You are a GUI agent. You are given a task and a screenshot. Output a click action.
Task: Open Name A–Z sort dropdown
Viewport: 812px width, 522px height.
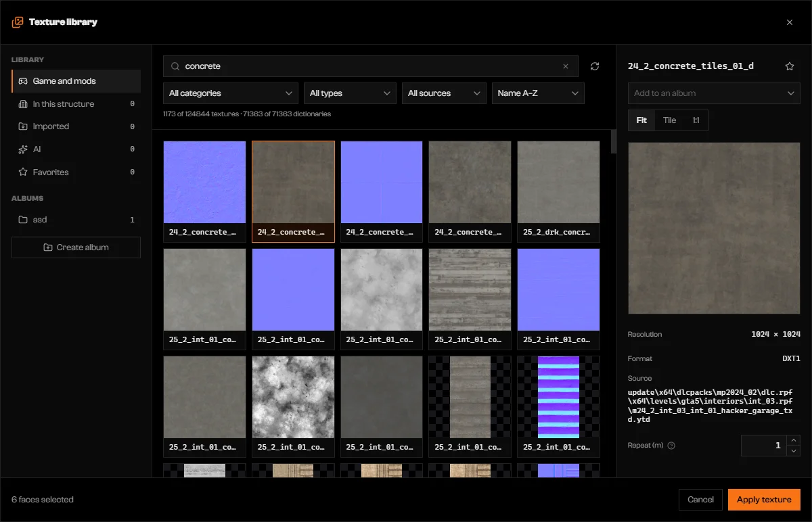538,93
